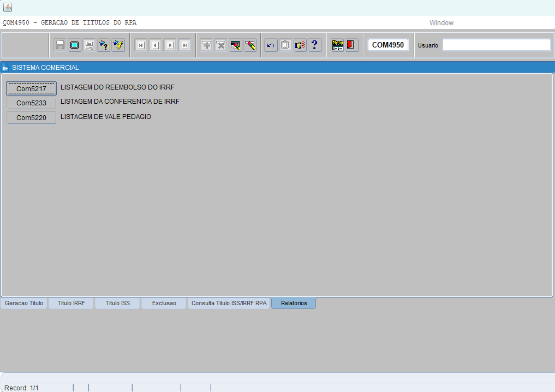Screen dimensions: 555x392
Task: Open the Menu icon in toolbar
Action: (337, 45)
